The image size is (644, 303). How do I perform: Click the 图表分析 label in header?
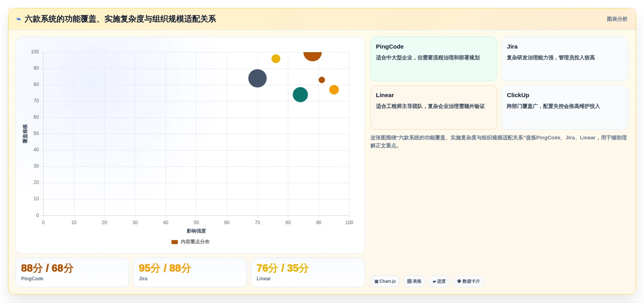pyautogui.click(x=617, y=19)
